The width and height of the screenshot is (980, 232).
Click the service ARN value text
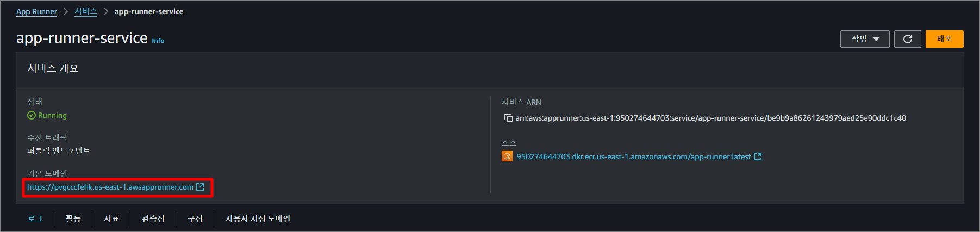point(711,118)
